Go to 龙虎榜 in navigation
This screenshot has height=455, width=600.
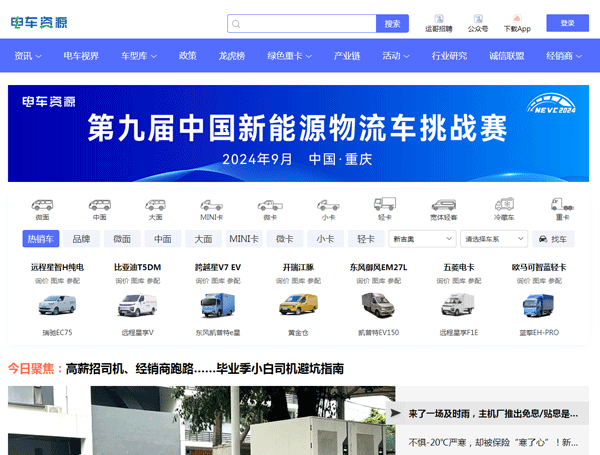click(232, 56)
